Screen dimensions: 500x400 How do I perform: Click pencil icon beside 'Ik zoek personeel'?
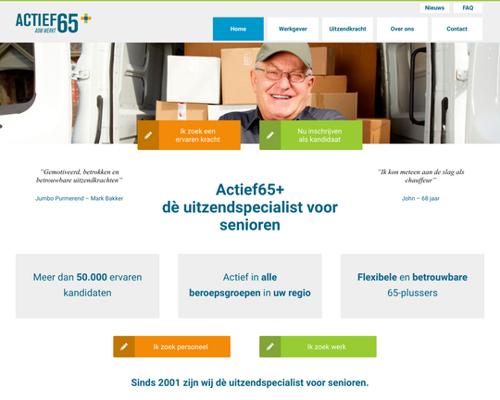(124, 347)
